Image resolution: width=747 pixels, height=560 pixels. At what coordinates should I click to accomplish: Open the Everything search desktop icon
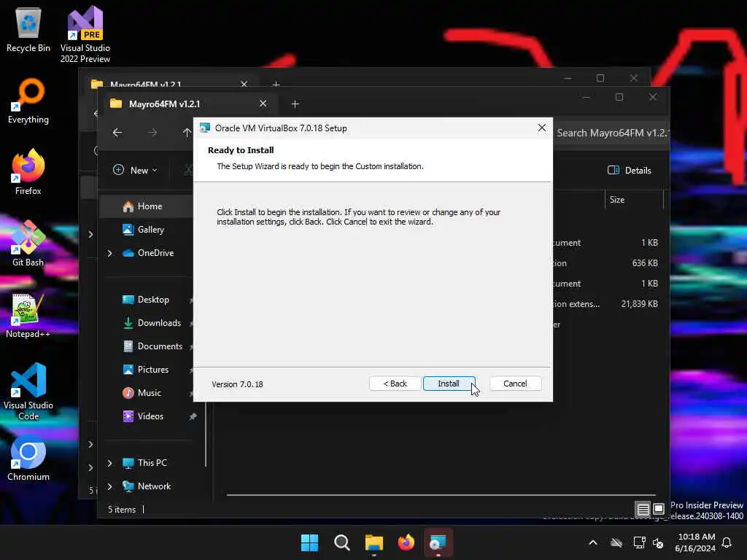[x=28, y=101]
